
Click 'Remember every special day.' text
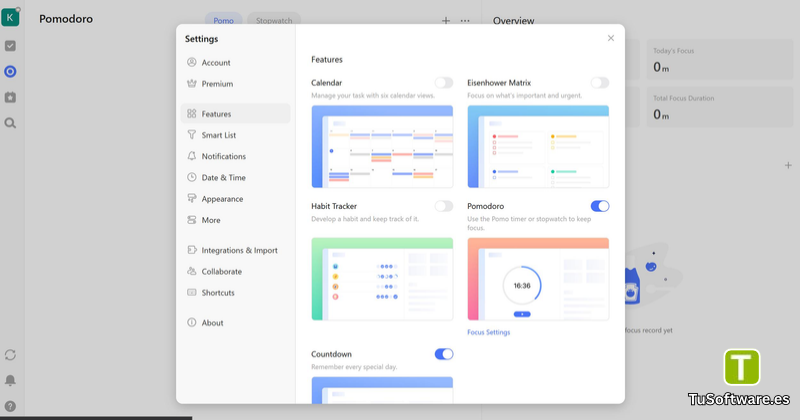click(354, 367)
